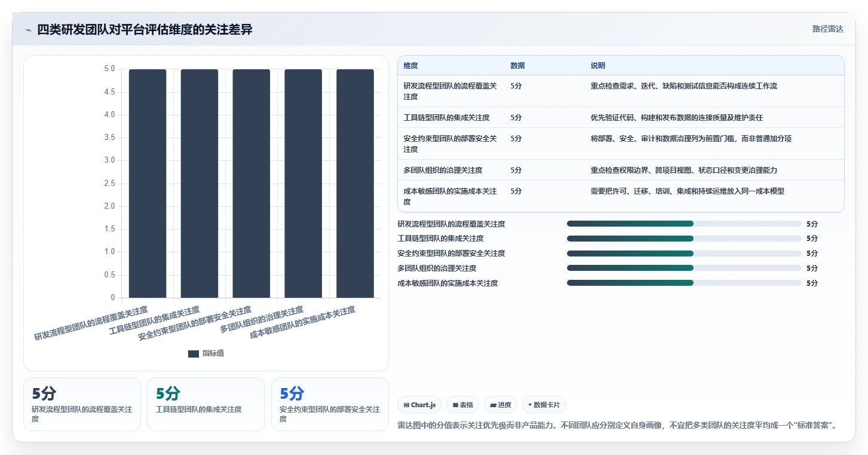The image size is (868, 455).
Task: Click the progress bar for 多团队组织的治理关注度
Action: (684, 268)
